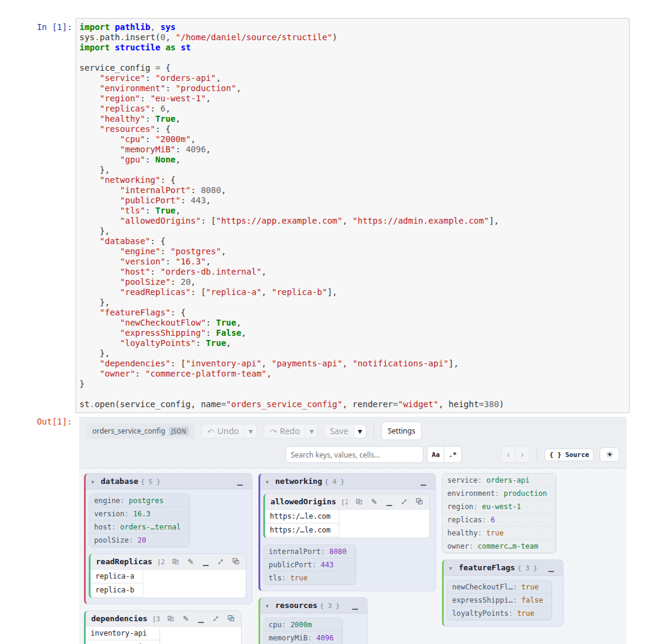Select the first allowedOrigins https cell
The width and height of the screenshot is (650, 644).
coord(302,516)
